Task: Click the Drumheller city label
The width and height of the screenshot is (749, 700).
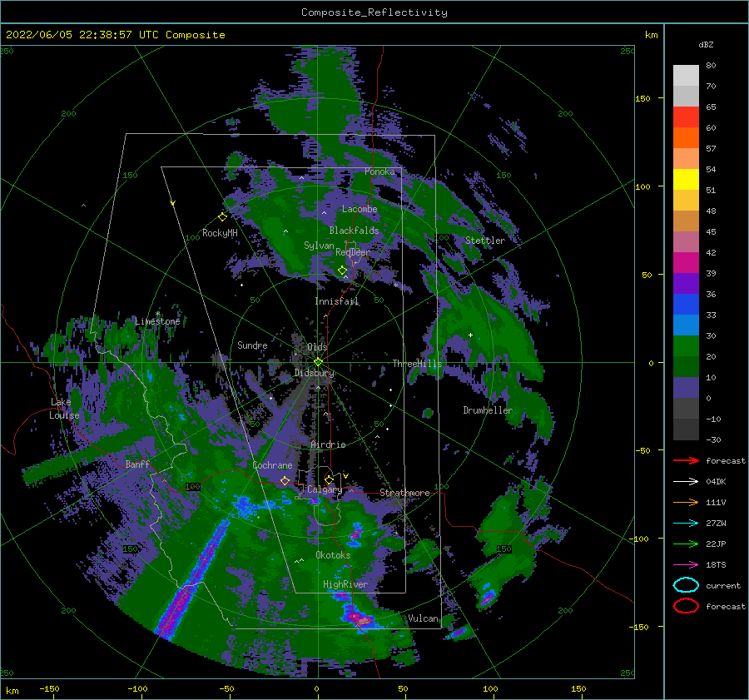Action: point(488,410)
